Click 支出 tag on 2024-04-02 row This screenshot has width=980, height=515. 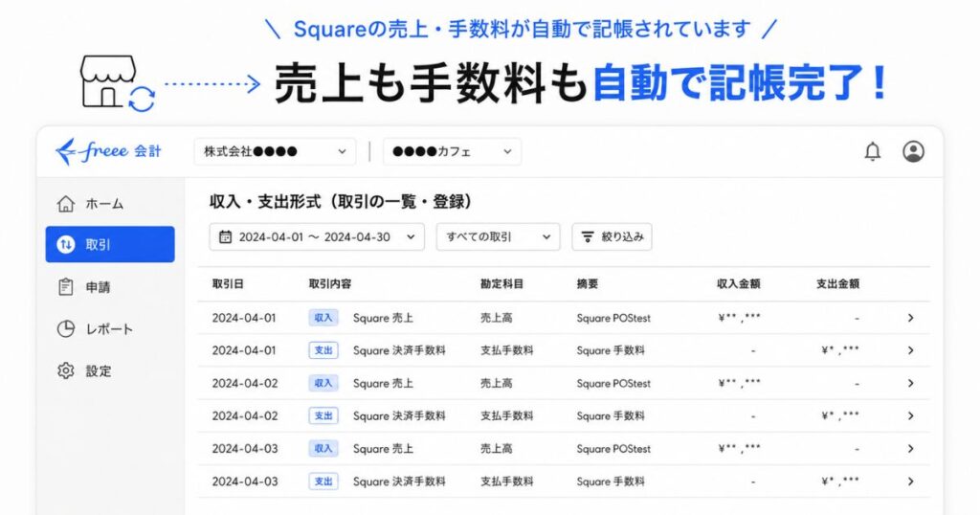click(323, 415)
